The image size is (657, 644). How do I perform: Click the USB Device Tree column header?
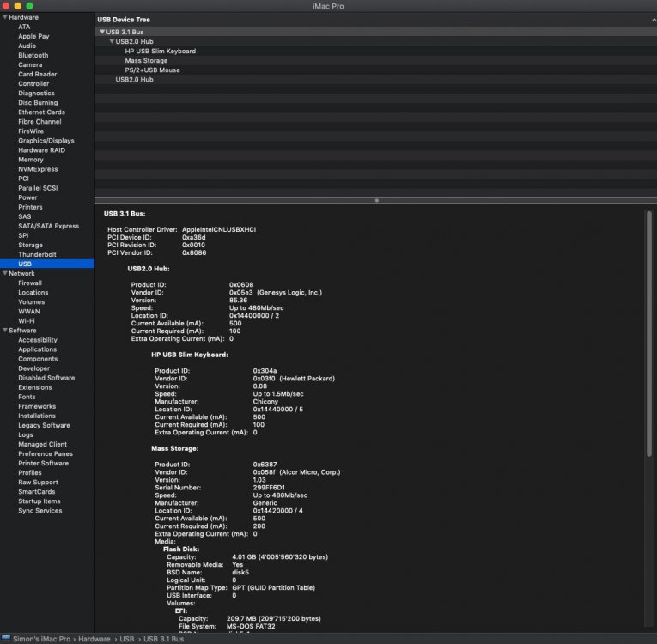[124, 20]
